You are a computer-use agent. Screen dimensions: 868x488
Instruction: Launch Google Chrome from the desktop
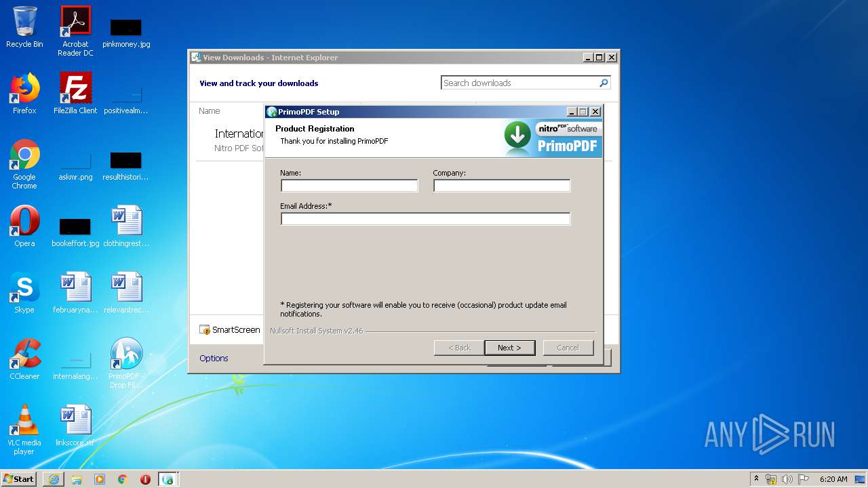coord(24,165)
